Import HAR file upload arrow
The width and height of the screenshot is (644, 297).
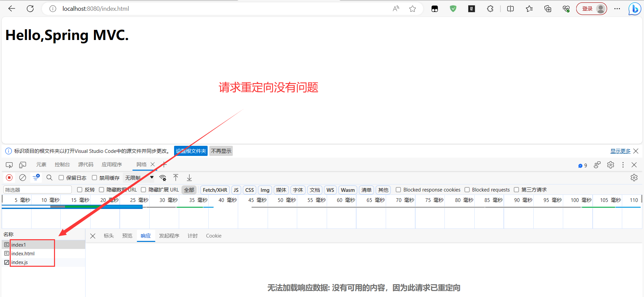pos(176,178)
